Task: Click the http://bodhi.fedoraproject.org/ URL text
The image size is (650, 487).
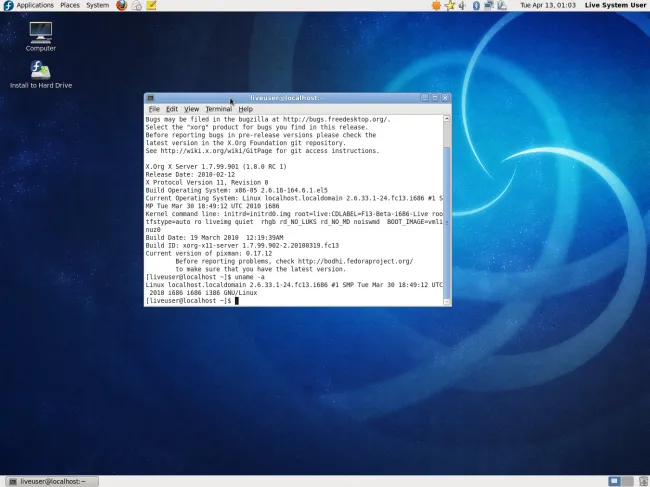Action: pyautogui.click(x=355, y=261)
